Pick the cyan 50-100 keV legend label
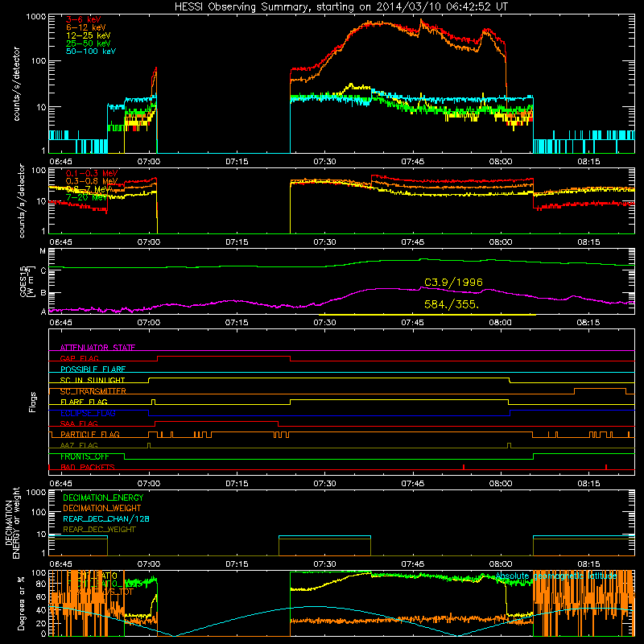Image resolution: width=644 pixels, height=644 pixels. coord(91,52)
